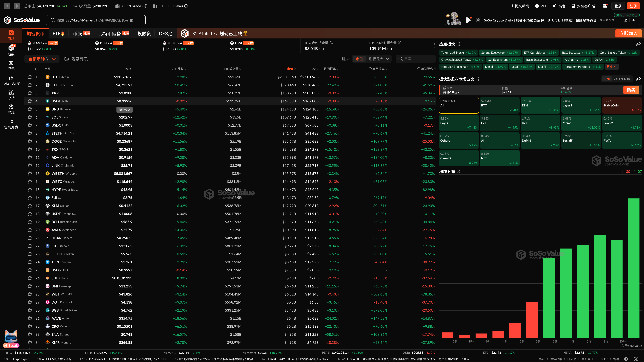The image size is (644, 362).
Task: Open the 资讯 sidebar icon
Action: point(11,66)
